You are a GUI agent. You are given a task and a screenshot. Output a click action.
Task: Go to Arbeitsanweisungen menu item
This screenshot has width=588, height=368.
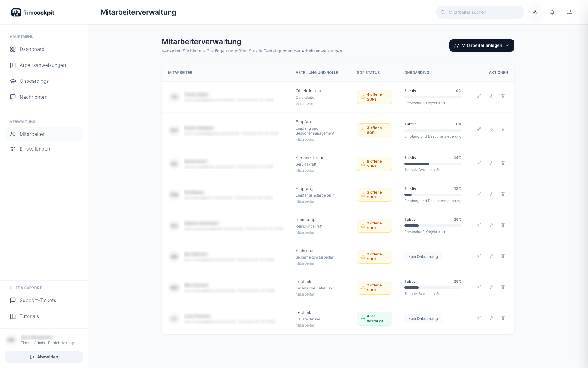click(x=43, y=65)
